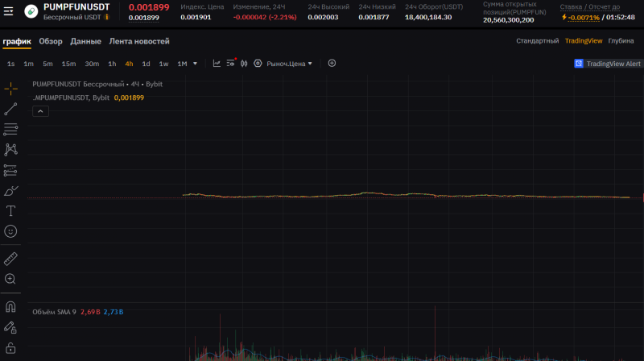This screenshot has height=361, width=644.
Task: Switch to the Данные tab
Action: click(85, 41)
